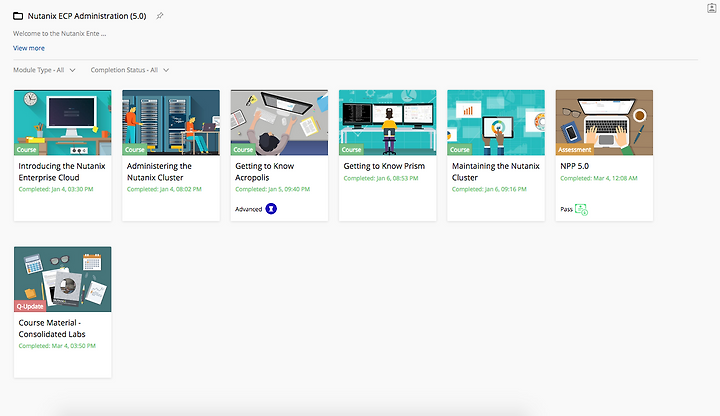Open Getting to Know Acropolis thumbnail
The width and height of the screenshot is (720, 416).
pyautogui.click(x=279, y=123)
